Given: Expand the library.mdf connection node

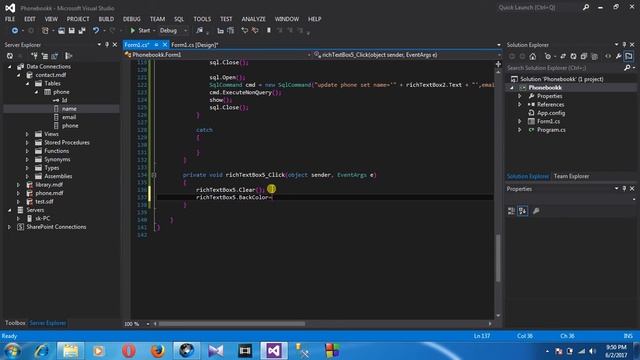Looking at the screenshot, I should [x=18, y=184].
